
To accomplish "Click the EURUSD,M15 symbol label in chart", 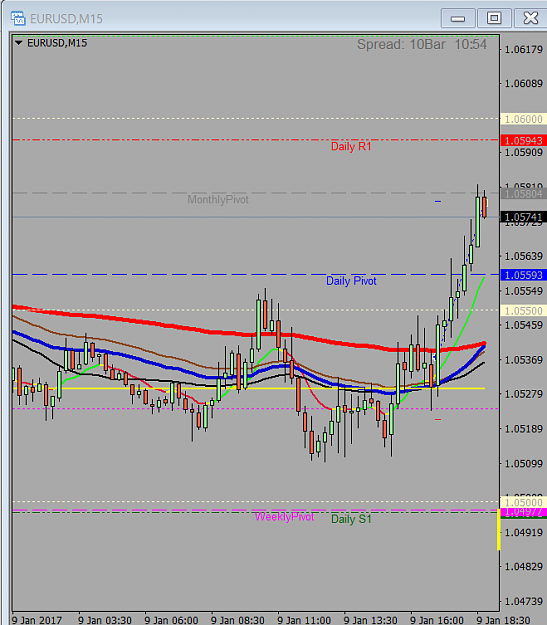I will click(x=57, y=43).
